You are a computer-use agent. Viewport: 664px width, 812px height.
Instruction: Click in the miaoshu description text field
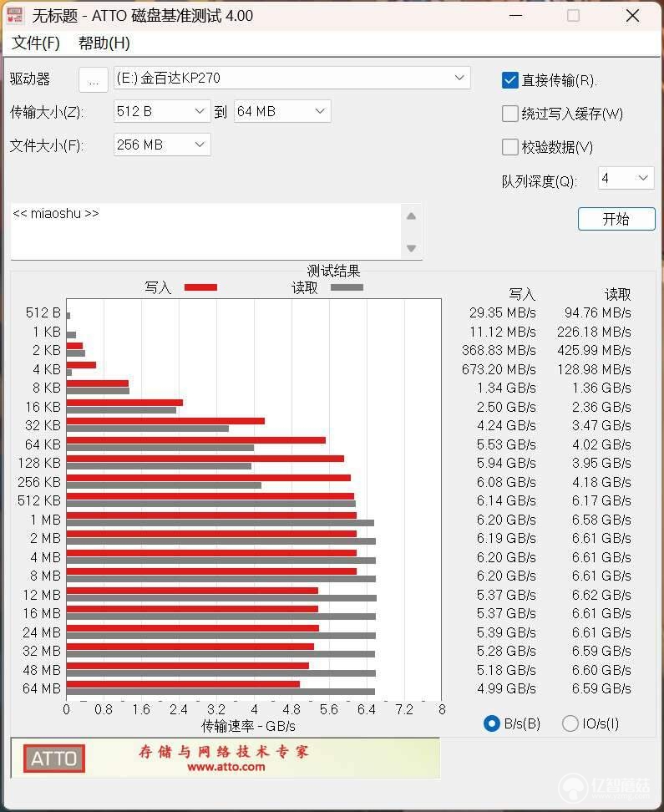click(205, 231)
